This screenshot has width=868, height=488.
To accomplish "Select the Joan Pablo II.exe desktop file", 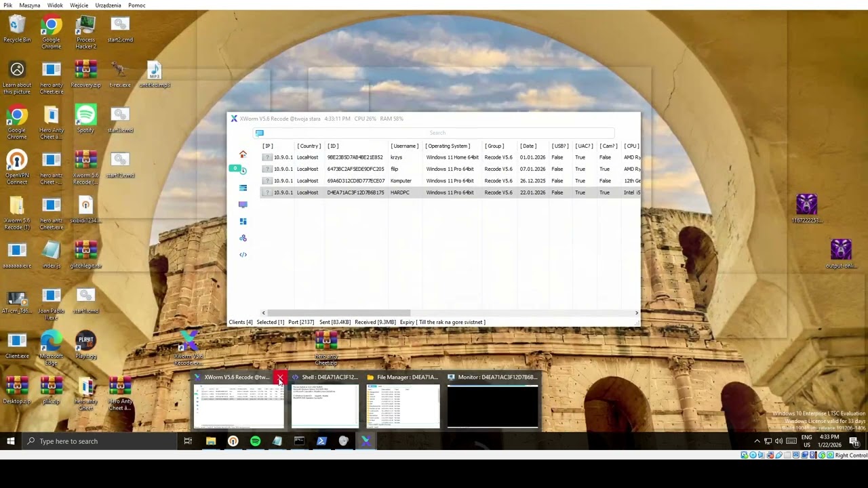I will click(51, 304).
